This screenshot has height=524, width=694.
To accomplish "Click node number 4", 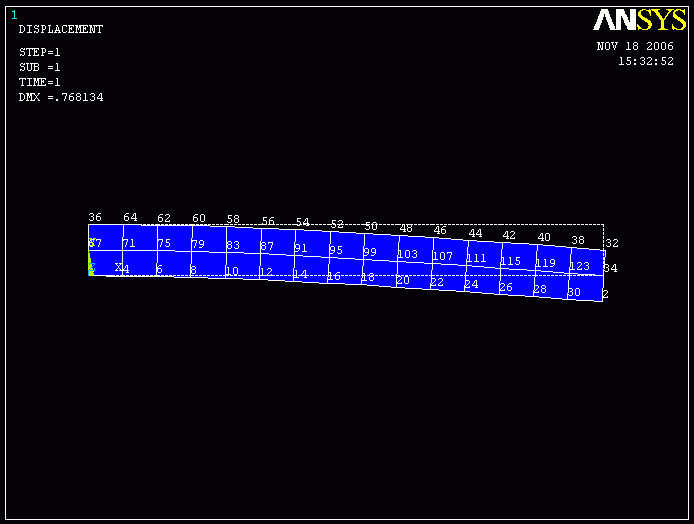I will tap(126, 269).
